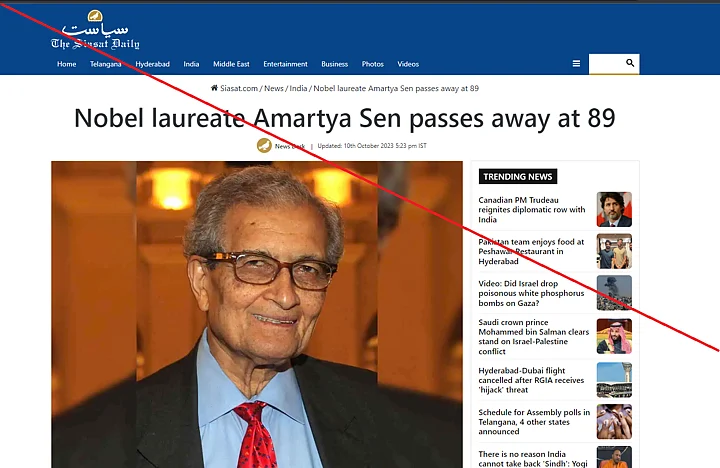This screenshot has width=720, height=468.
Task: Open Hyderabad-Dubai flight cancelled story
Action: tap(531, 380)
